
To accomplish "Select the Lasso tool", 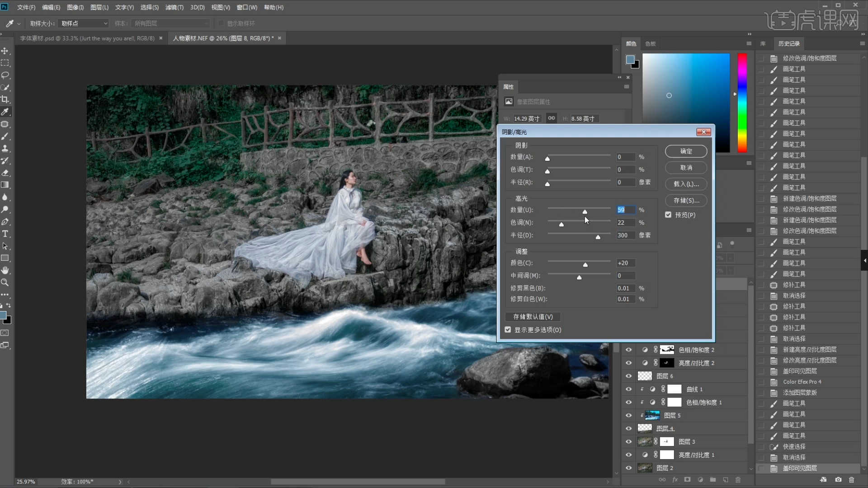I will [5, 75].
